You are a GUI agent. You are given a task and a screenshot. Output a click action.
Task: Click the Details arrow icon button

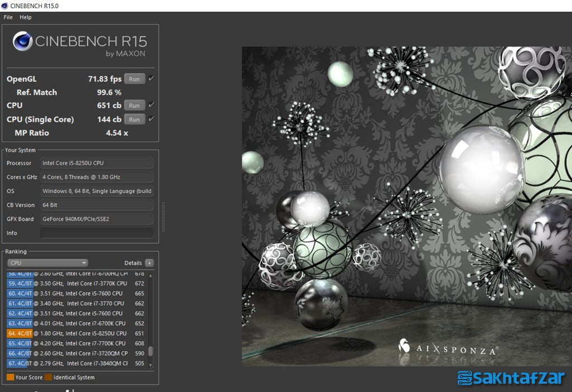(x=149, y=263)
